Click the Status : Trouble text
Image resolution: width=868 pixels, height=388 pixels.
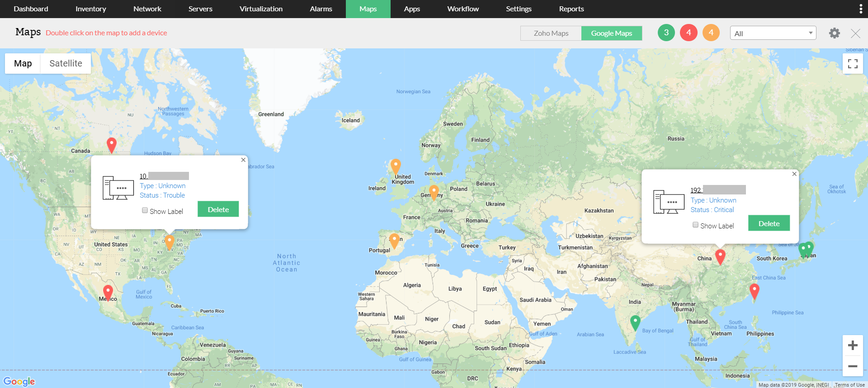162,195
